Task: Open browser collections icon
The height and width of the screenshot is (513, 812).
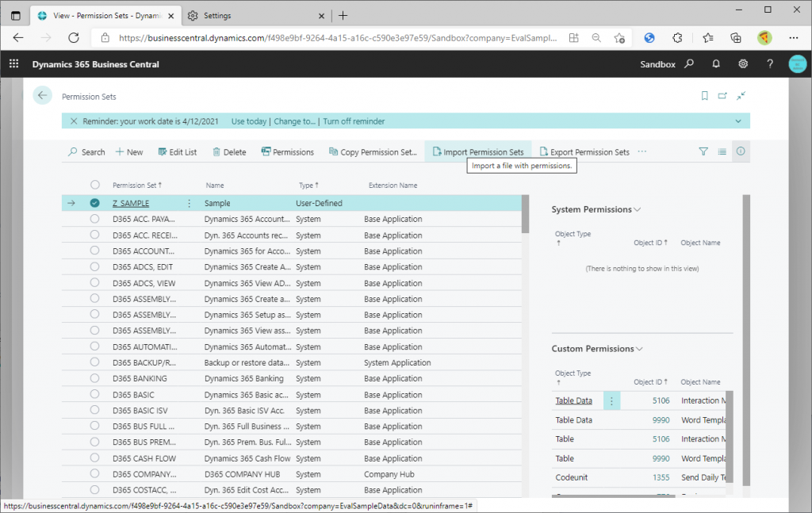Action: click(x=735, y=38)
